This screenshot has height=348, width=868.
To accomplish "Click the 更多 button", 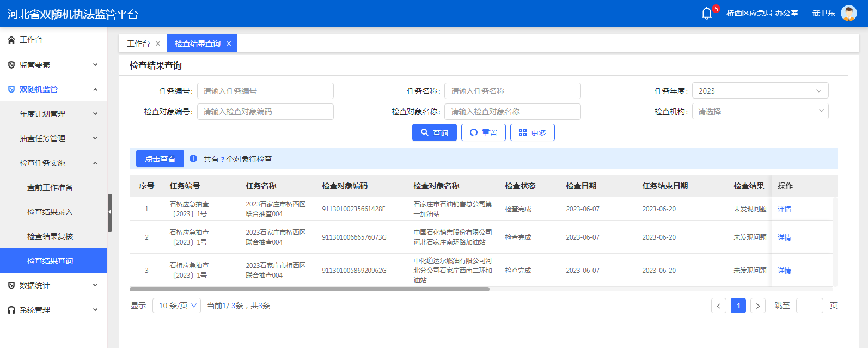I will click(x=533, y=132).
